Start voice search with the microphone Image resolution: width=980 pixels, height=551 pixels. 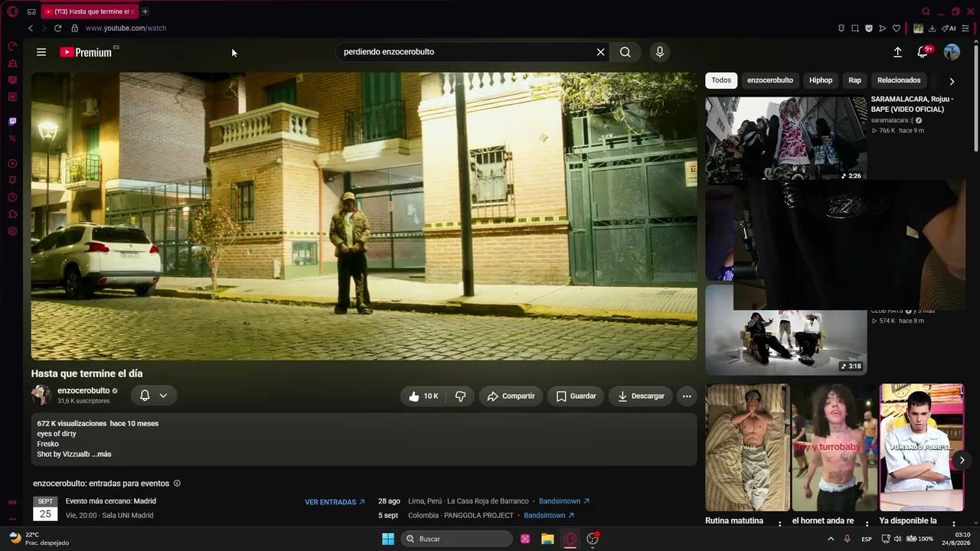coord(660,52)
